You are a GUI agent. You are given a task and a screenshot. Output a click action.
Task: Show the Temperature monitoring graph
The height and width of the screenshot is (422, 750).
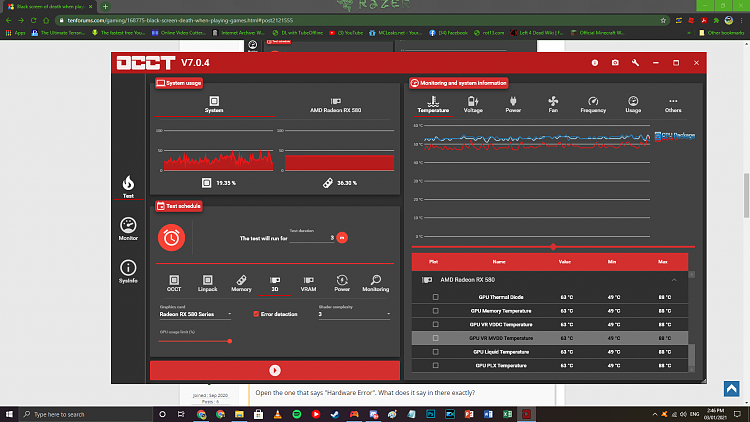coord(433,104)
